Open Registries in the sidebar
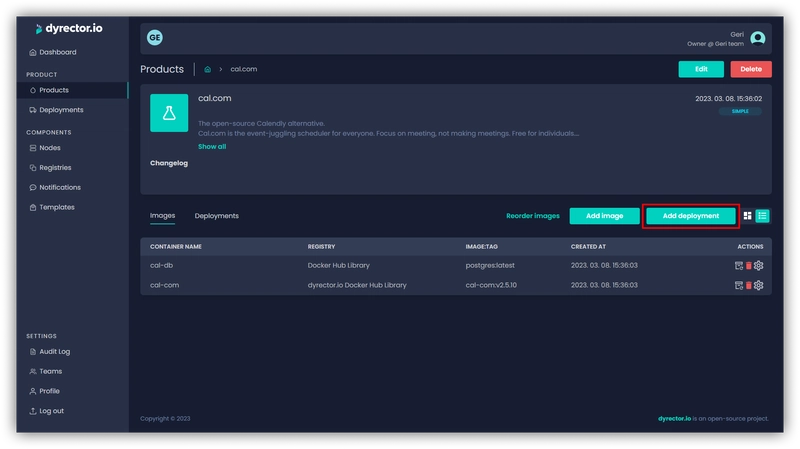This screenshot has height=449, width=800. pyautogui.click(x=50, y=167)
